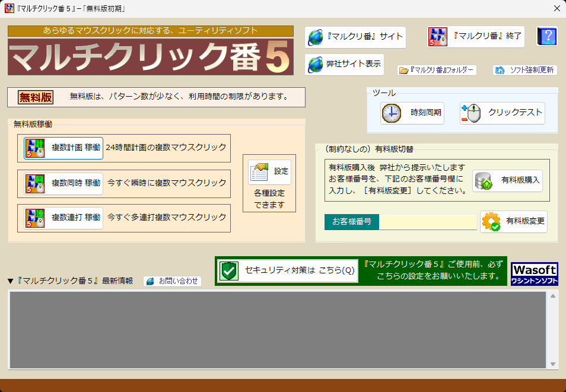Click the ▼『マルチクリック番5』最新情報 heading
This screenshot has width=566, height=392.
[x=70, y=281]
